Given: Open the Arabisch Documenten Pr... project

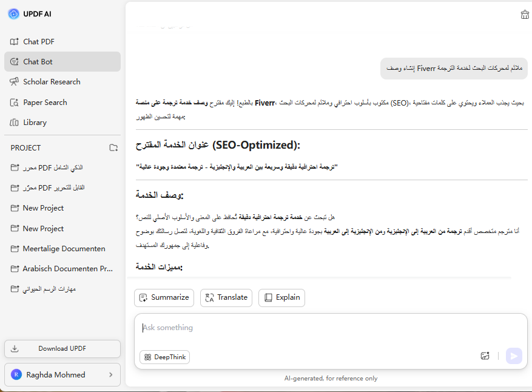Looking at the screenshot, I should (x=62, y=269).
